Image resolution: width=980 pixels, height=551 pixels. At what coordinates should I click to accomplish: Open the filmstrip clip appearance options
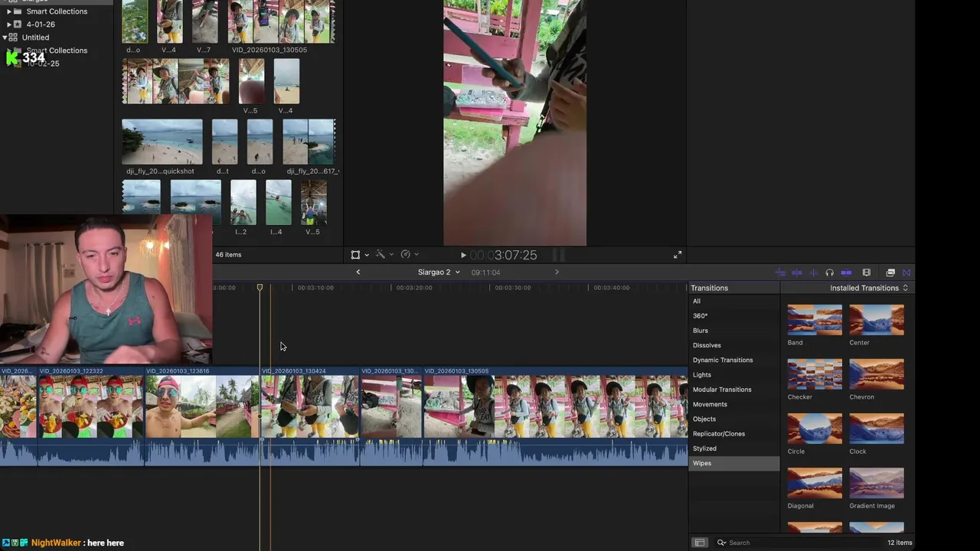click(x=867, y=272)
